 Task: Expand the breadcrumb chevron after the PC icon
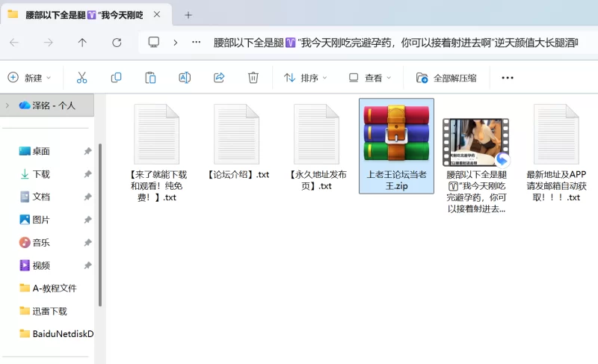click(176, 43)
